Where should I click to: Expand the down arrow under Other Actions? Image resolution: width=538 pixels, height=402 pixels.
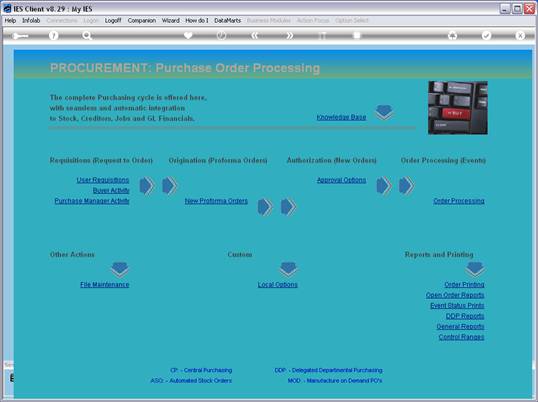tap(120, 270)
